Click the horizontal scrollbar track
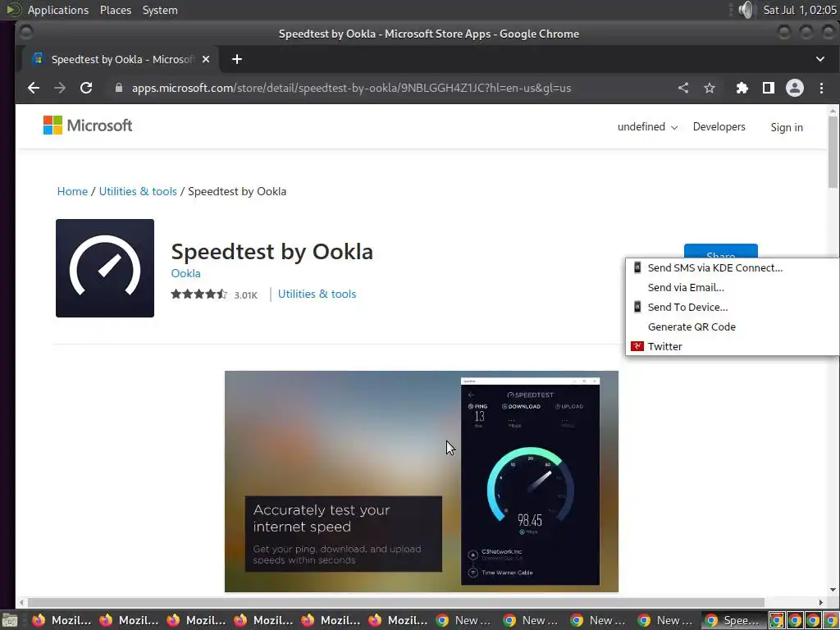This screenshot has height=630, width=840. point(421,602)
